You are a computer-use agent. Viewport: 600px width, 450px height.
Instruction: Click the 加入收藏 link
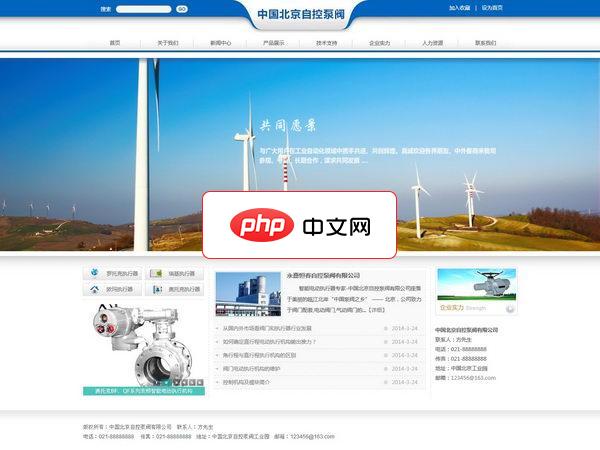click(x=459, y=7)
